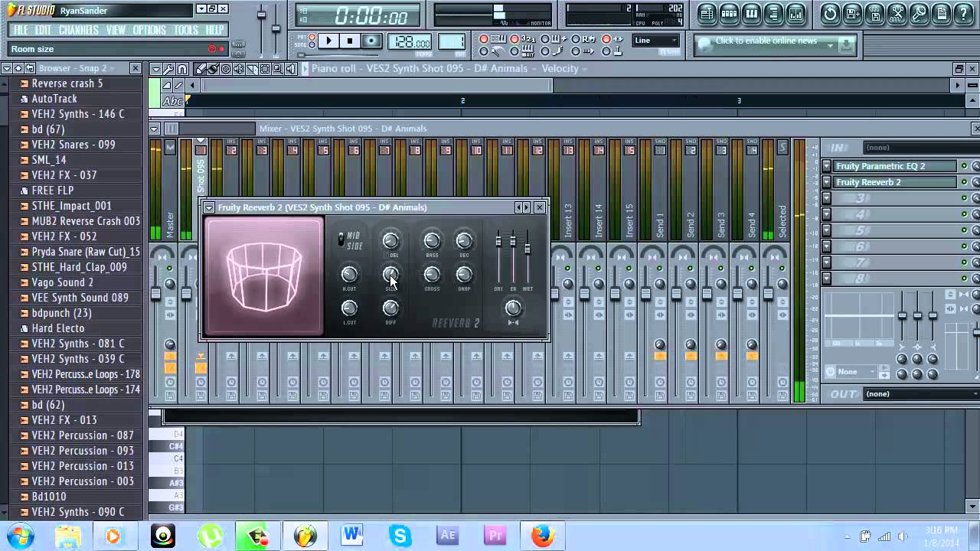Toggle effect slot 3 enable LED

(964, 198)
